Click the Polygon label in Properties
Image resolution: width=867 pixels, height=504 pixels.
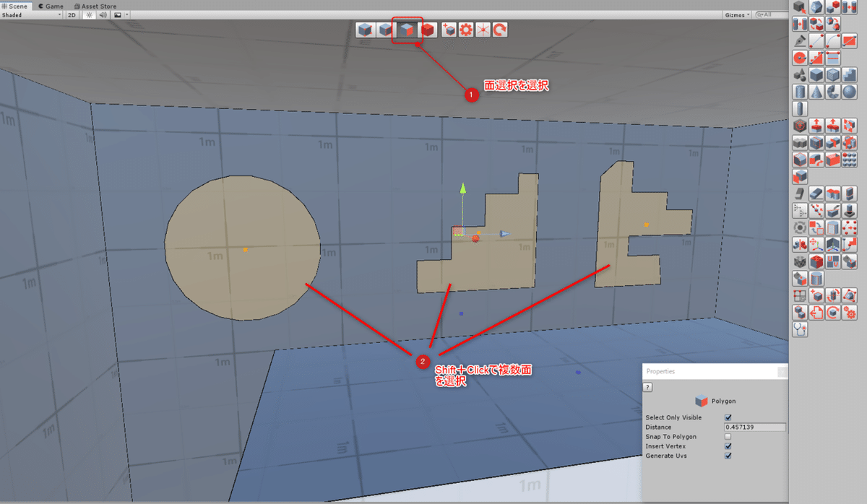(x=723, y=401)
